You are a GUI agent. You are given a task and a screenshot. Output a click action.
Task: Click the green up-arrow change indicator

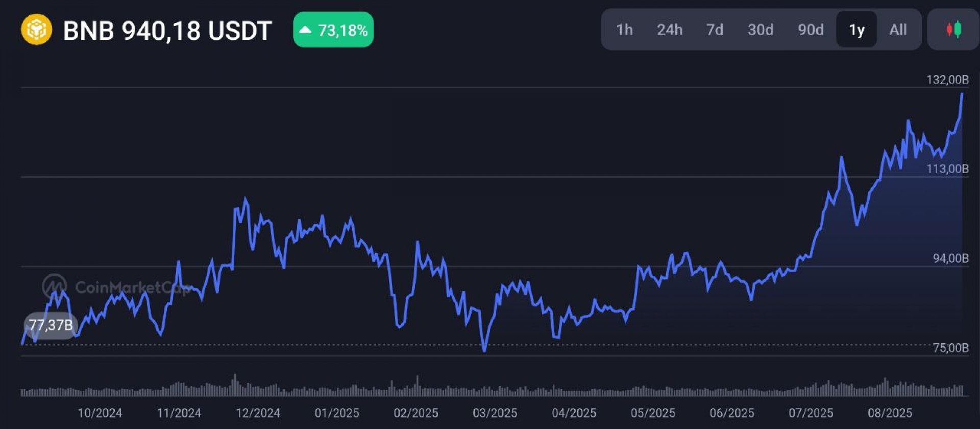click(305, 30)
